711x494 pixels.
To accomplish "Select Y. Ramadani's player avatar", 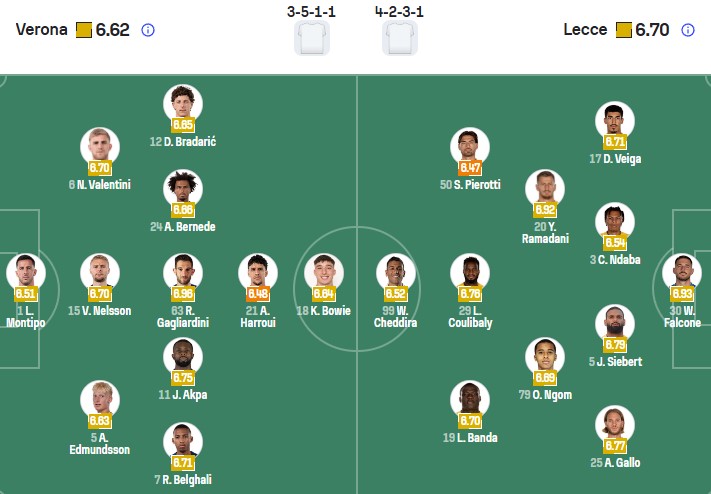I will (x=545, y=188).
